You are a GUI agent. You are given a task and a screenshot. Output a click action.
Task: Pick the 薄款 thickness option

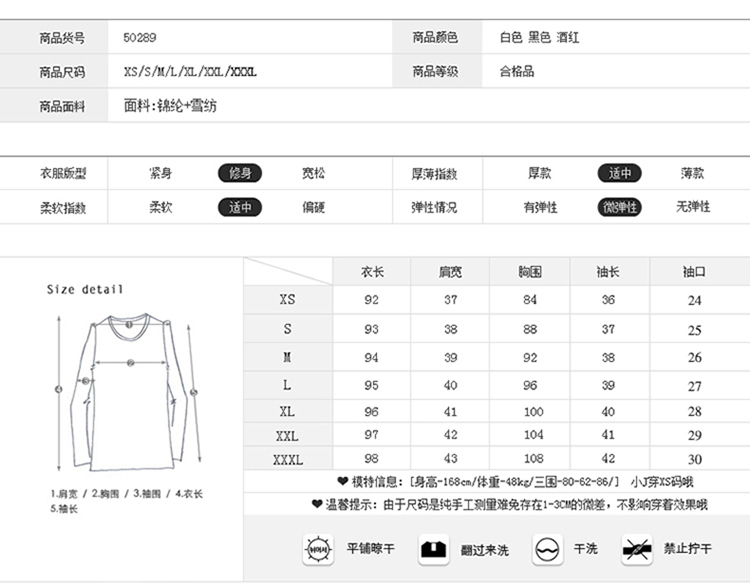[x=692, y=173]
